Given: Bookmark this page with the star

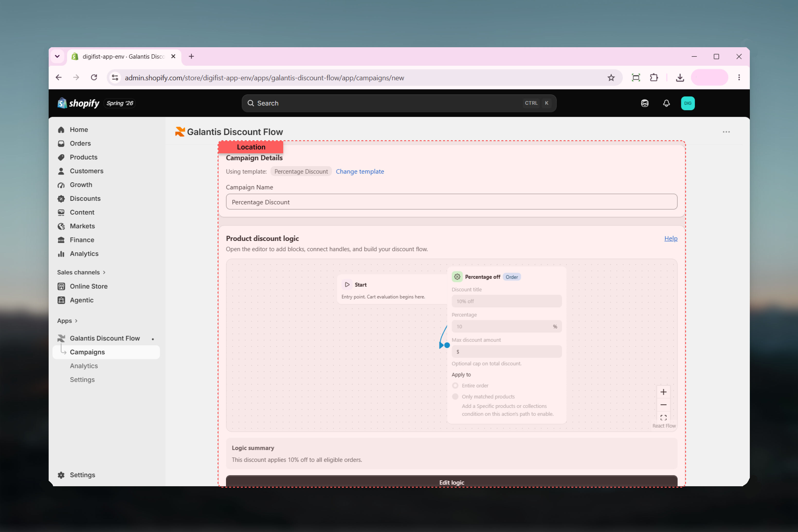Looking at the screenshot, I should (x=611, y=78).
